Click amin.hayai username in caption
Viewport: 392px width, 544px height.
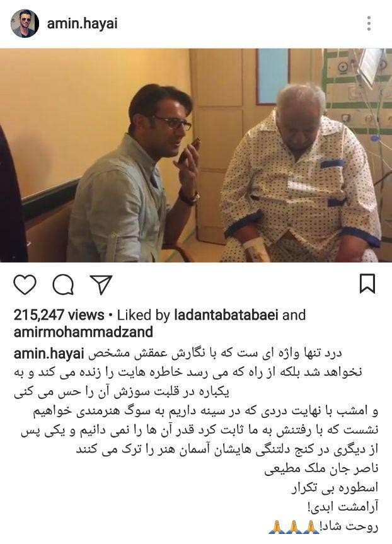(49, 354)
